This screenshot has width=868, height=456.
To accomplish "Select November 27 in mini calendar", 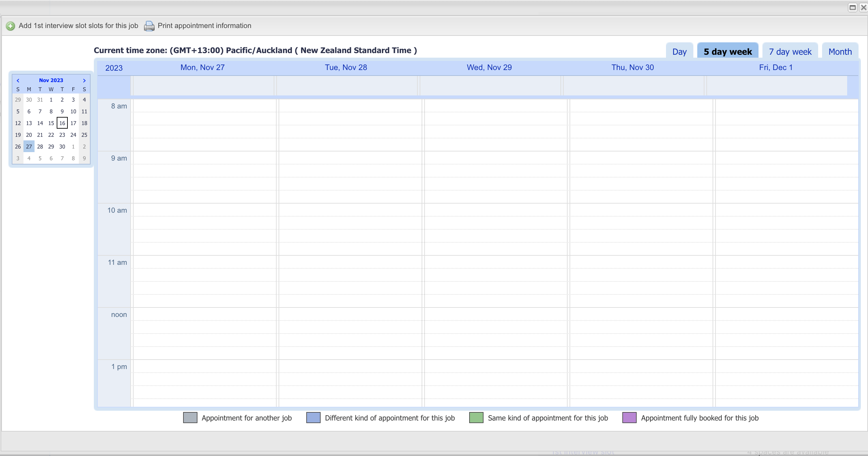I will point(29,147).
